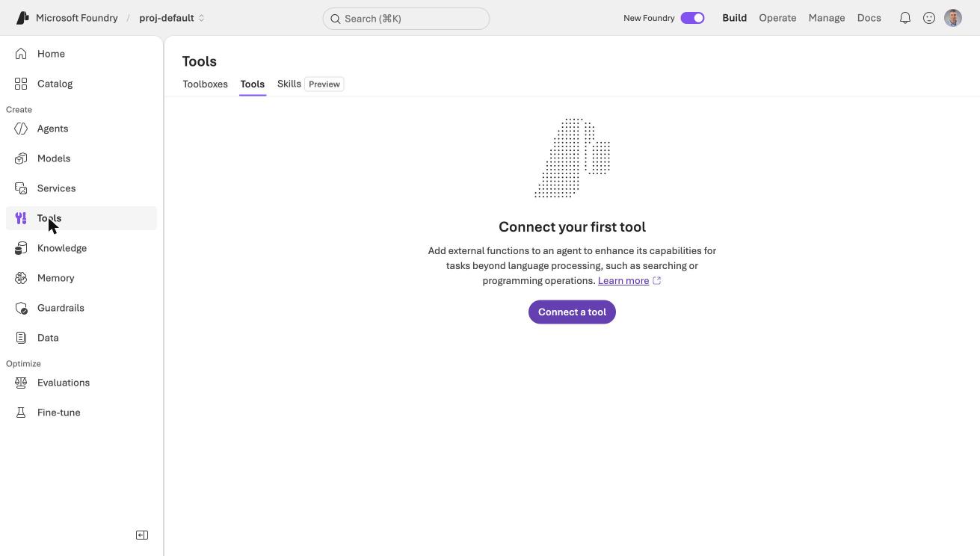980x556 pixels.
Task: Focus the Search input field
Action: point(406,19)
